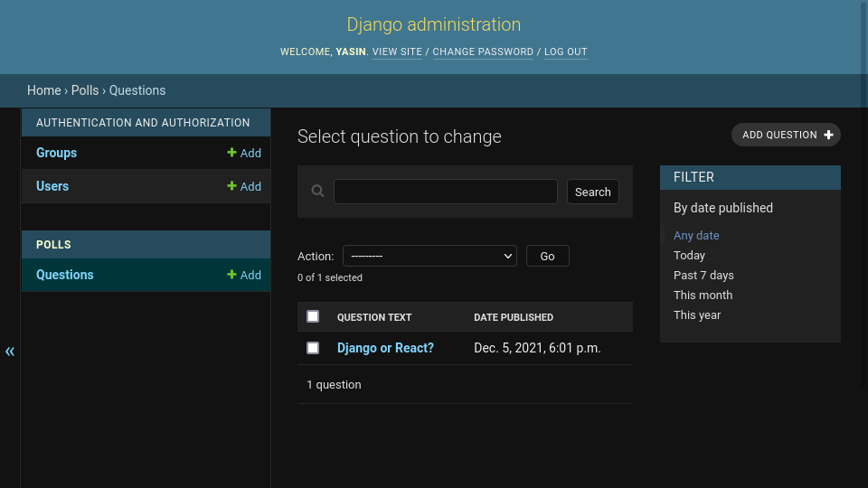Click the green plus Add next to Groups

pos(244,153)
